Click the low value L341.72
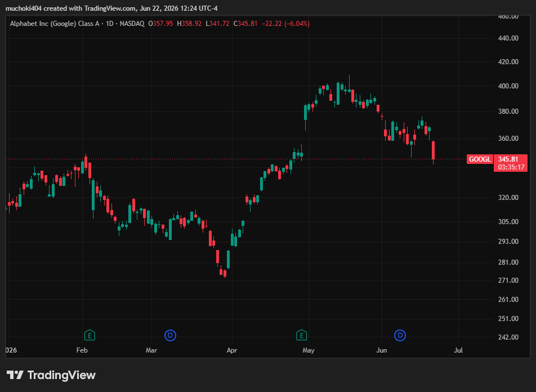This screenshot has width=536, height=392. pos(217,24)
